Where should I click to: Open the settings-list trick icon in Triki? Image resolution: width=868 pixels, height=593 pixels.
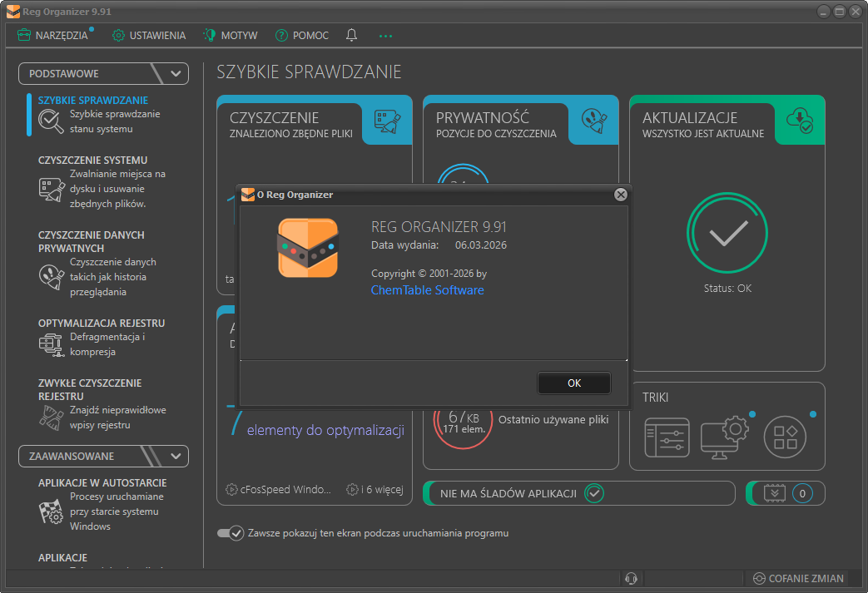(667, 437)
